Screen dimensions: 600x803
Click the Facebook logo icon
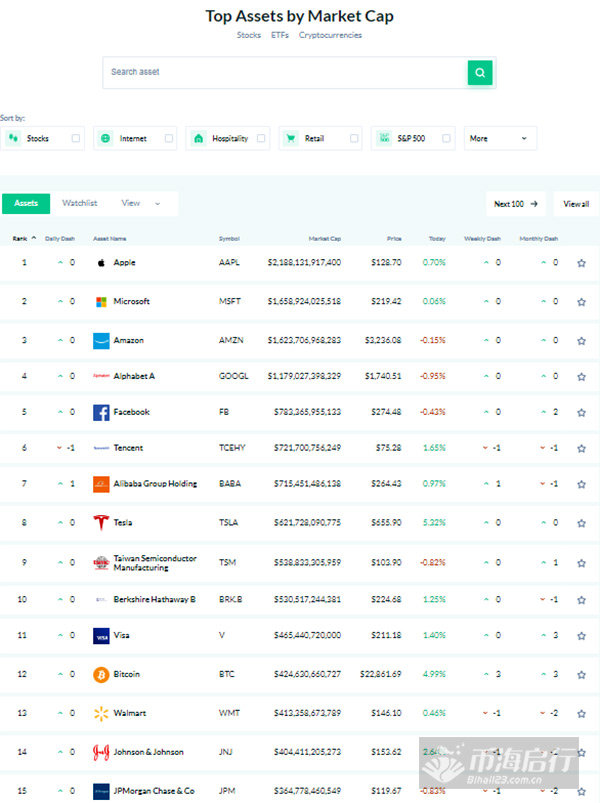pos(101,412)
